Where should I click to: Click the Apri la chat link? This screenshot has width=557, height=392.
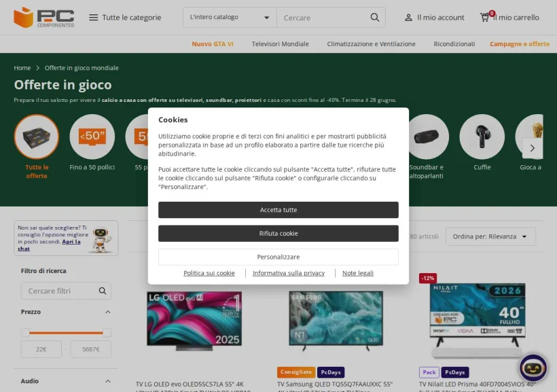pos(71,242)
